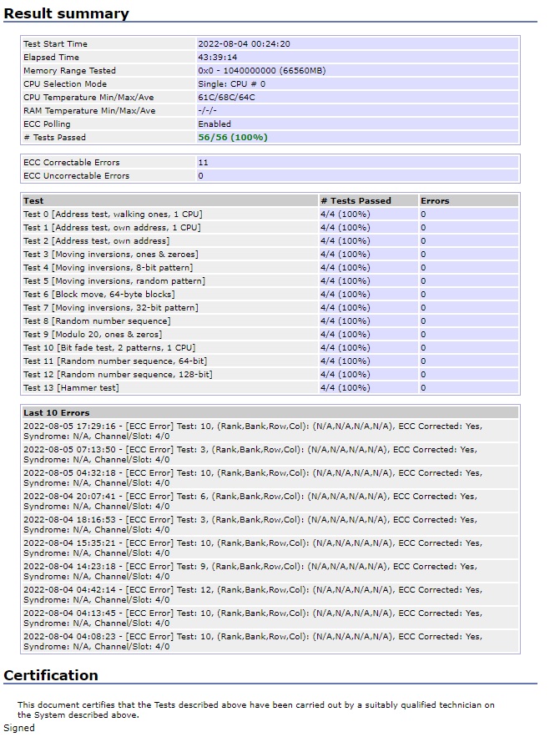Select the CPU Temperature value 61C/68C/64C
This screenshot has height=737, width=560.
click(226, 98)
